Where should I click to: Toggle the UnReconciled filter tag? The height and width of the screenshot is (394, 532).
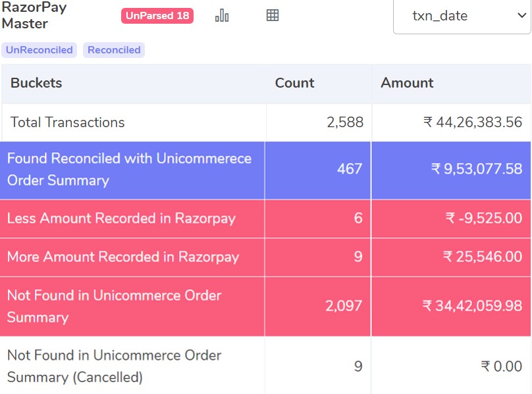pos(39,50)
